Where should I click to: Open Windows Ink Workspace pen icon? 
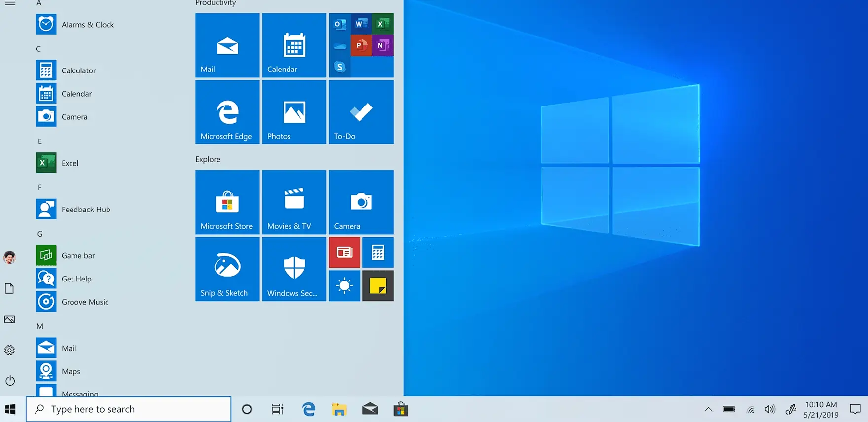coord(791,409)
